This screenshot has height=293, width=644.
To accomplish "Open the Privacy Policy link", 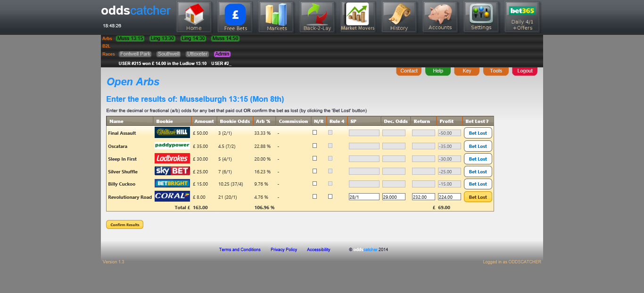I will (284, 250).
